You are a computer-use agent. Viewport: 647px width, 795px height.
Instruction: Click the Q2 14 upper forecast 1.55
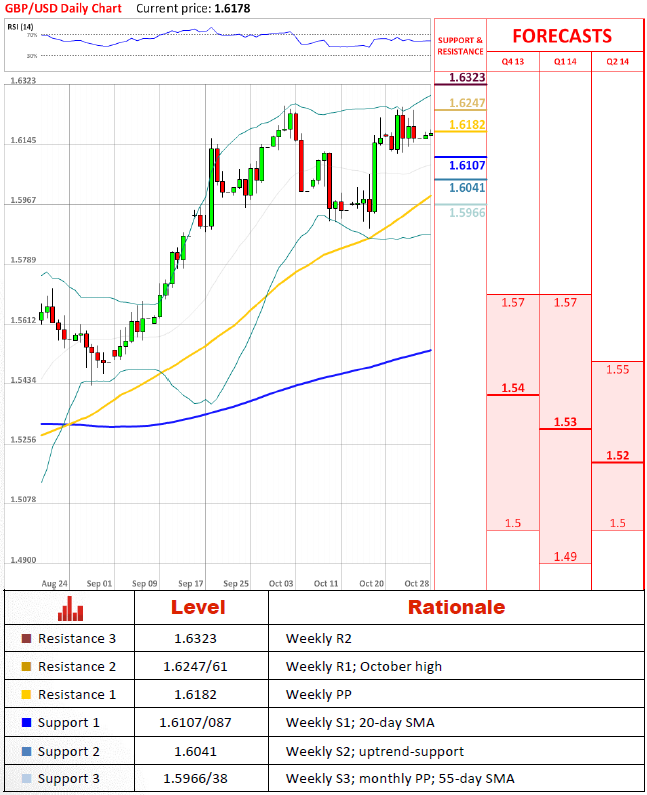[618, 370]
